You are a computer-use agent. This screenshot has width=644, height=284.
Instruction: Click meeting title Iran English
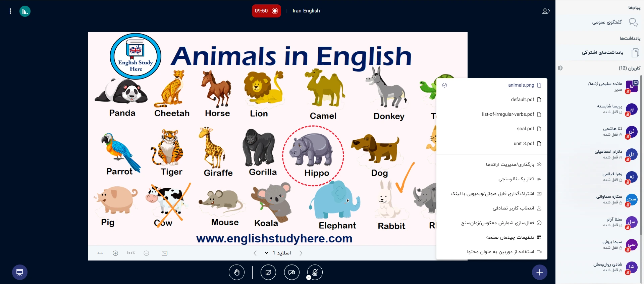306,11
